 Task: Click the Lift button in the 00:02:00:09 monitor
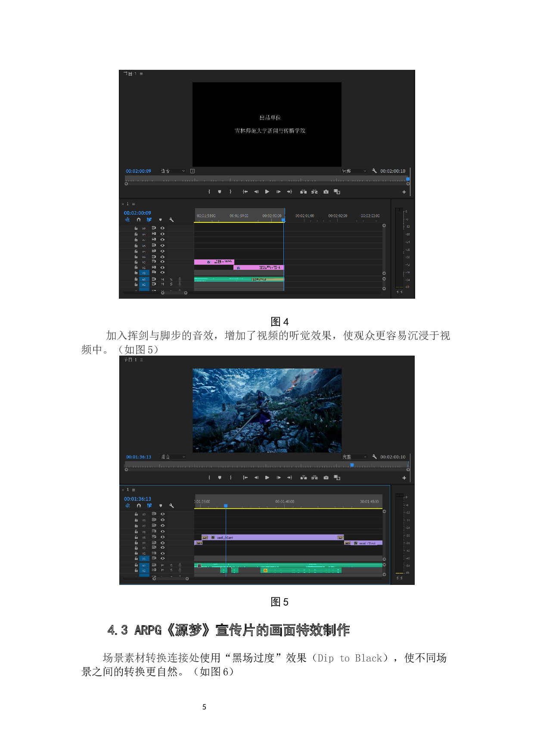click(x=303, y=192)
